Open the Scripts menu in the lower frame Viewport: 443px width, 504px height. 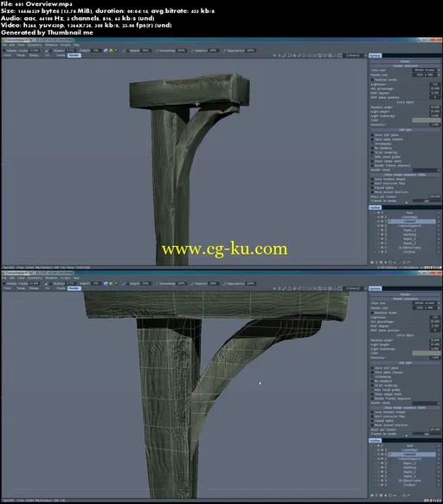(x=66, y=278)
